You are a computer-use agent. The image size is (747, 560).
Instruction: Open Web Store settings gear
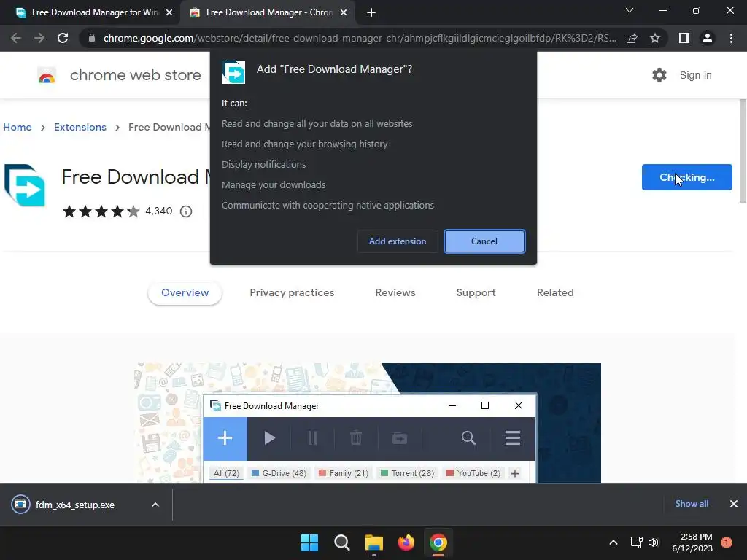(659, 75)
